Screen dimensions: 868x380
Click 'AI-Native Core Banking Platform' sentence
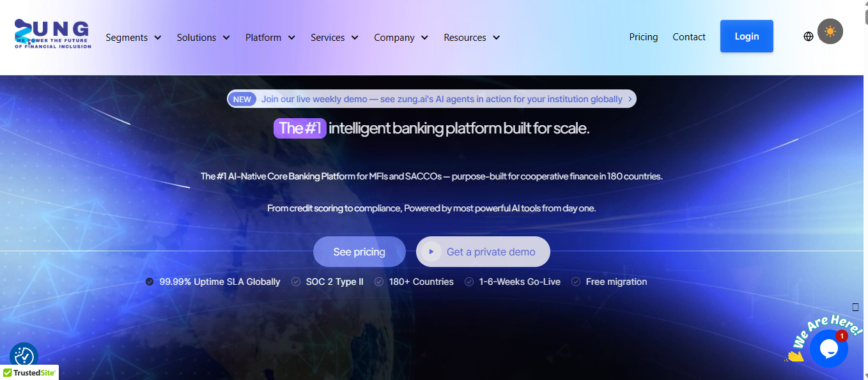431,176
